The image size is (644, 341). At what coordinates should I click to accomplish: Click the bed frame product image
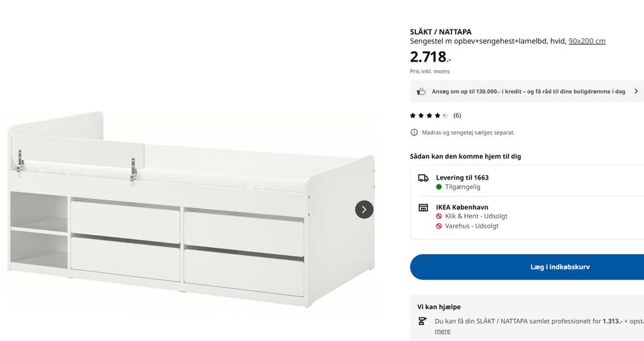click(191, 209)
